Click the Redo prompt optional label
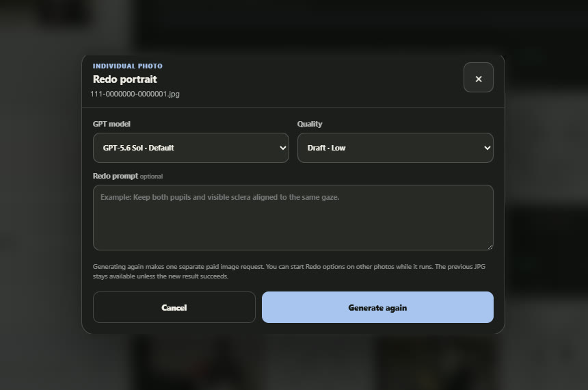The height and width of the screenshot is (390, 588). [x=128, y=176]
